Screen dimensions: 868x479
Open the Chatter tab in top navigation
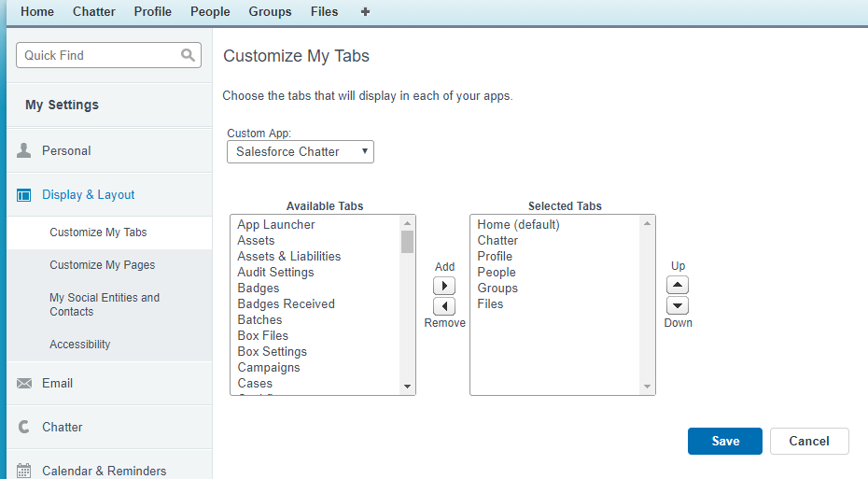click(x=94, y=11)
